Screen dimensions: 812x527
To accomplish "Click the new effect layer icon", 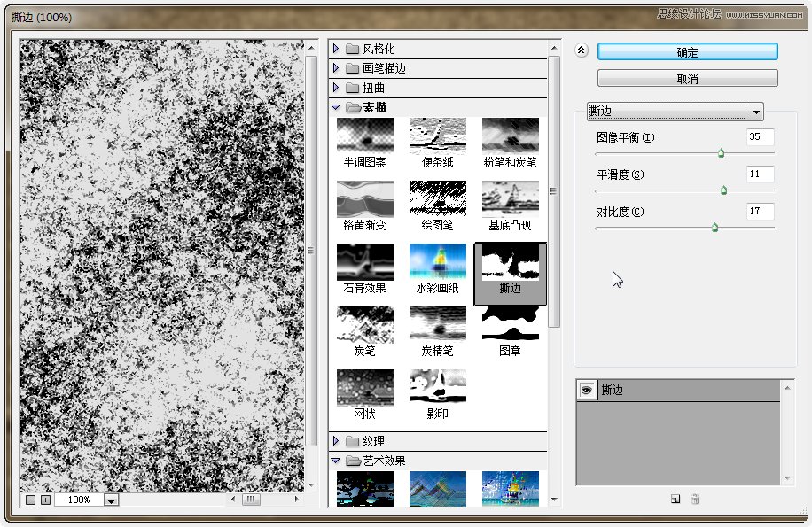I will click(675, 499).
